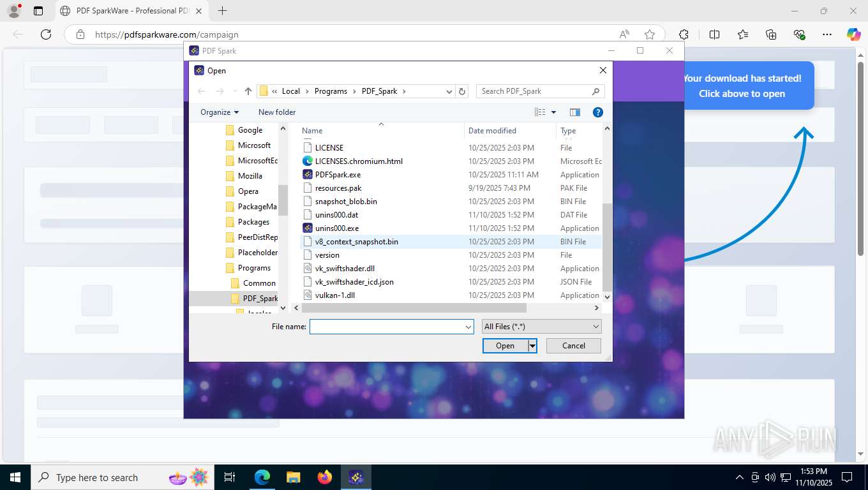Click file list horizontal scrollbar
Screen dimensions: 868x490
(414, 308)
